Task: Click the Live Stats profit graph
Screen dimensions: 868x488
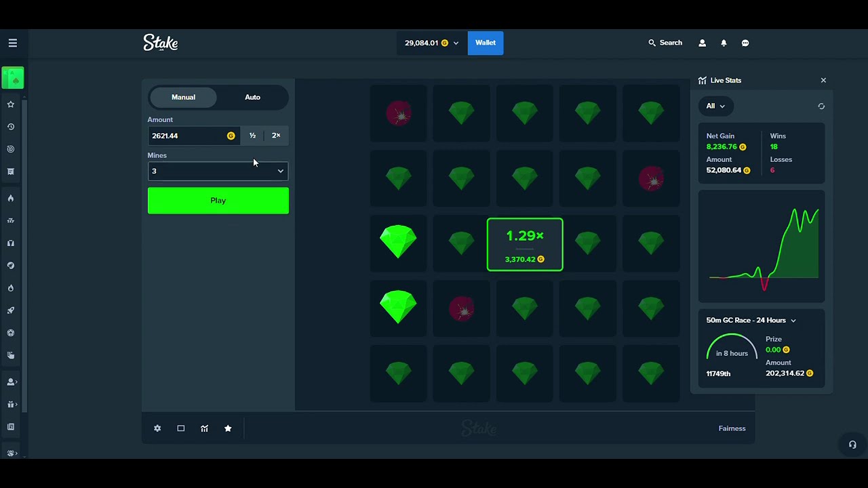Action: (762, 245)
